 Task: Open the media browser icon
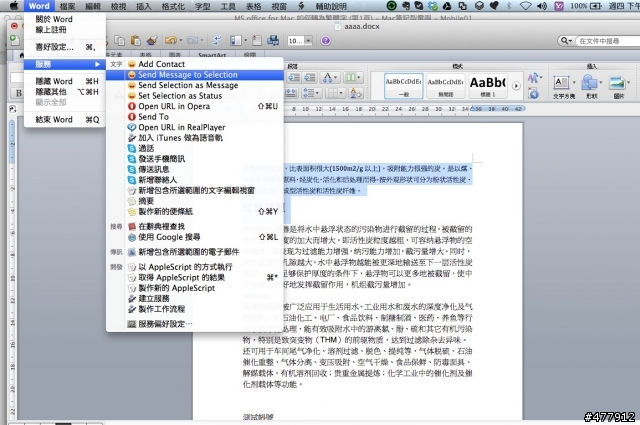pos(273,40)
